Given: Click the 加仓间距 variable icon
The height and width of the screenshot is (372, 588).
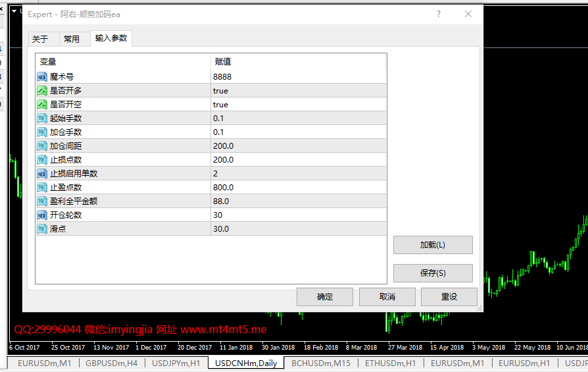Looking at the screenshot, I should click(42, 146).
